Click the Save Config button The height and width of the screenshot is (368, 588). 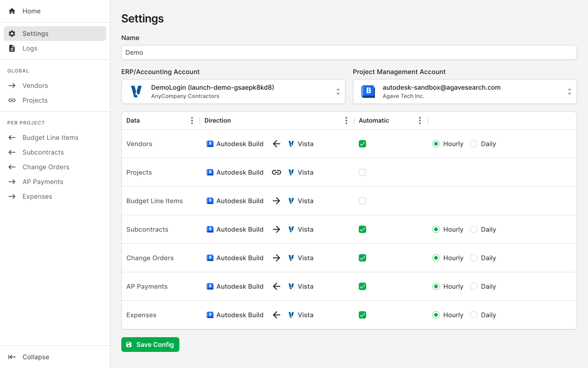150,345
